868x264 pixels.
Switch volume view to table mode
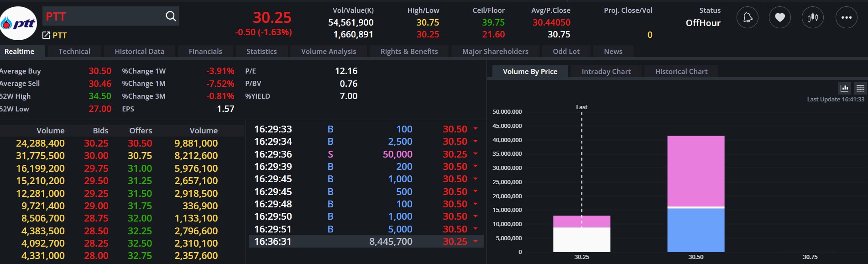pyautogui.click(x=860, y=88)
